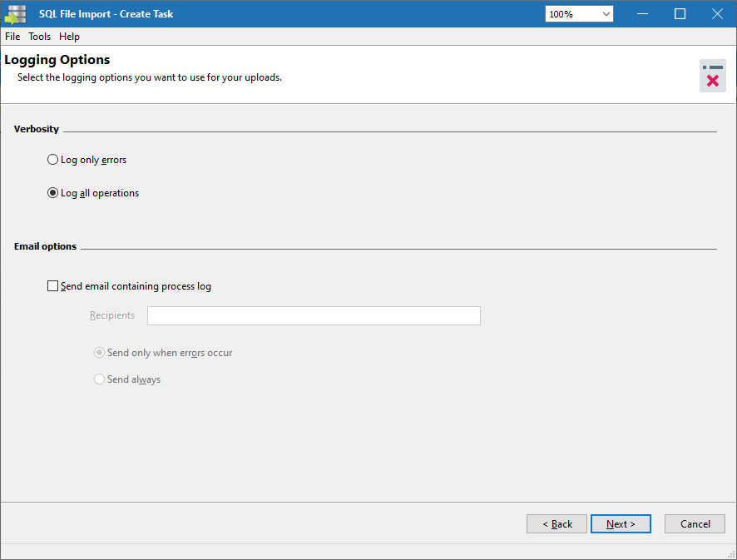The height and width of the screenshot is (560, 737).
Task: Enable 'Send email containing process log' checkbox
Action: pos(53,286)
